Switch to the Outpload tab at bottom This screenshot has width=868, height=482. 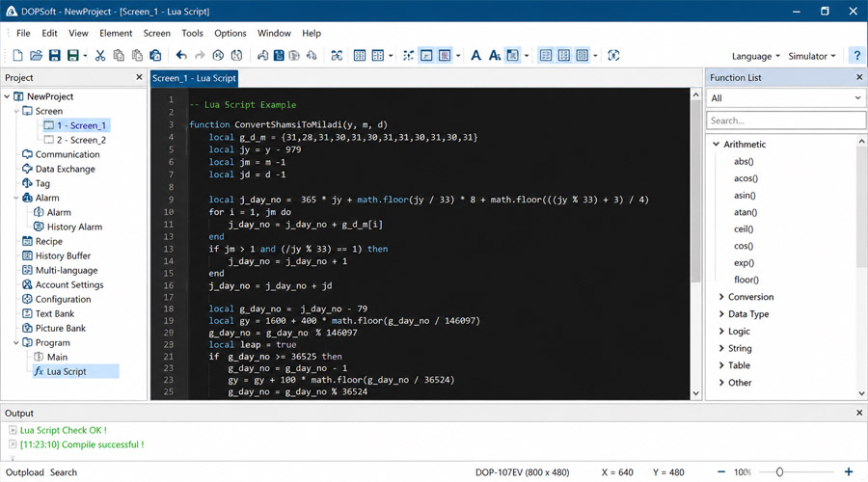click(x=24, y=472)
